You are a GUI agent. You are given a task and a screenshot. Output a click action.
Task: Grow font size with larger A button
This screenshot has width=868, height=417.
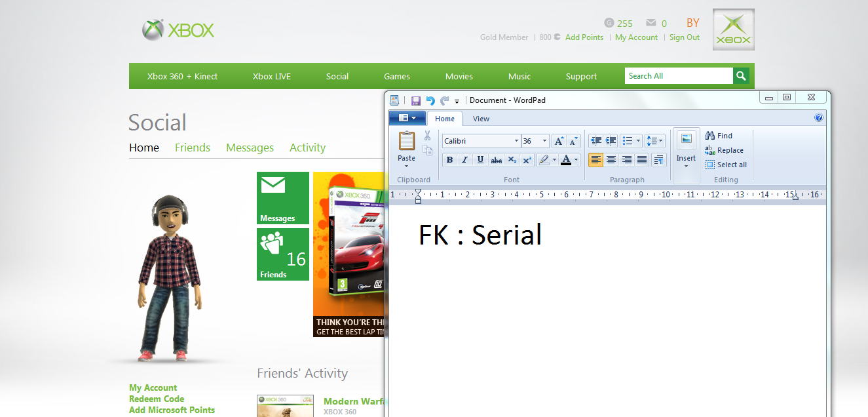pyautogui.click(x=559, y=141)
